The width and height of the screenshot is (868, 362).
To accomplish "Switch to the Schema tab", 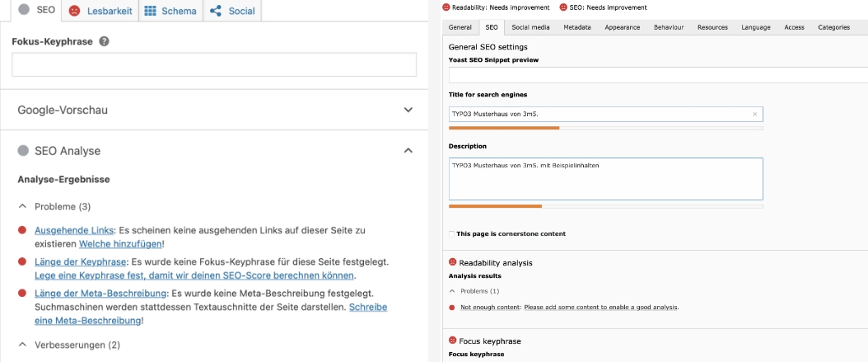I will coord(170,11).
